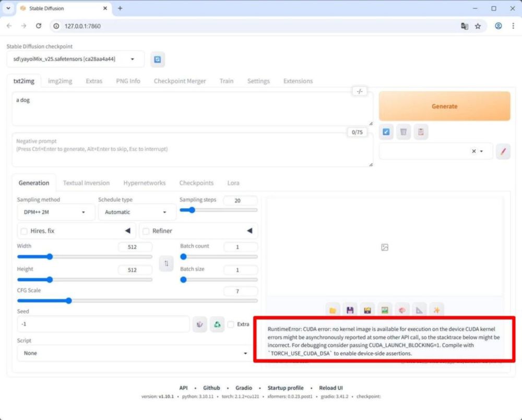Open the Train tab
522x420 pixels.
click(x=227, y=81)
